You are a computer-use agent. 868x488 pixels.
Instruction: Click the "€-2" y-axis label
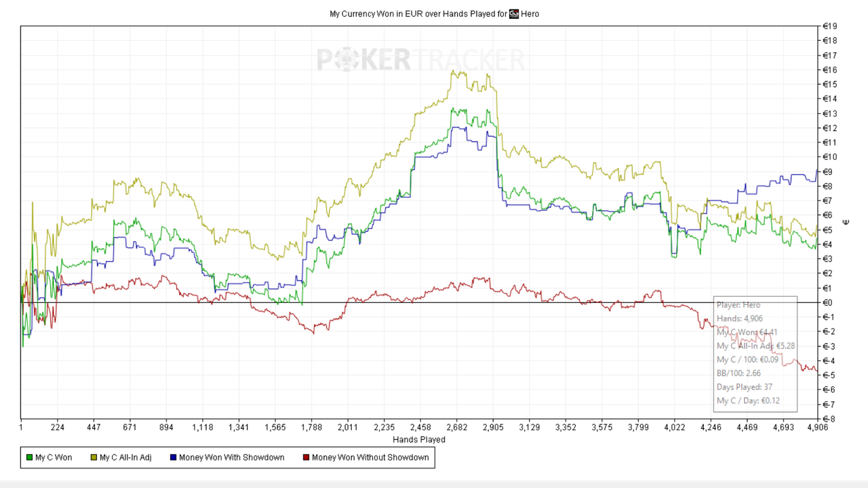point(829,331)
